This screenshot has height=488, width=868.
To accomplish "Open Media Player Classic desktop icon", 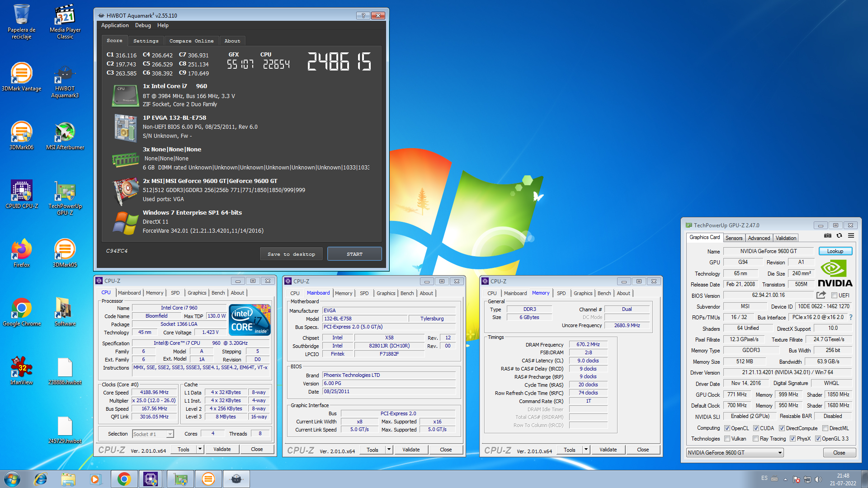I will tap(65, 21).
